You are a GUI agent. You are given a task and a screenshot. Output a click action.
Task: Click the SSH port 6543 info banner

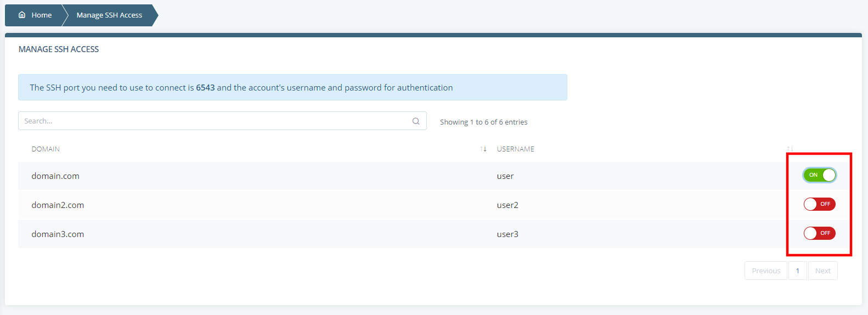292,87
